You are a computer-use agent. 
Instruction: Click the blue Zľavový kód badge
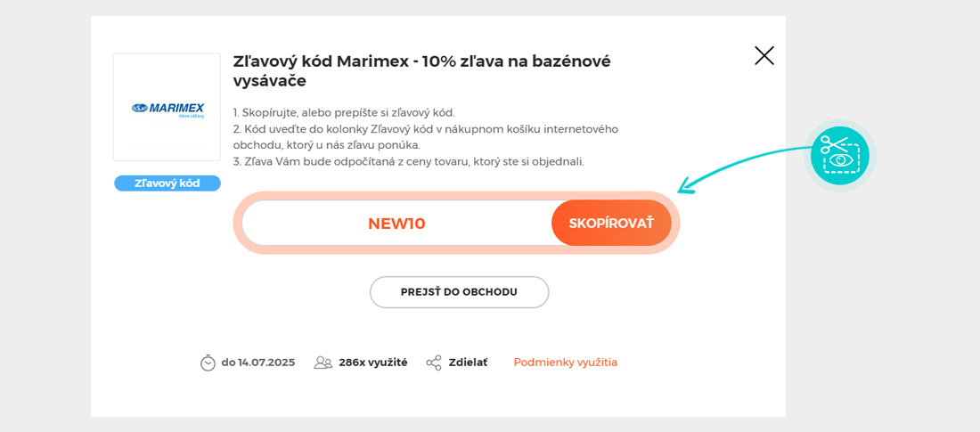[167, 183]
